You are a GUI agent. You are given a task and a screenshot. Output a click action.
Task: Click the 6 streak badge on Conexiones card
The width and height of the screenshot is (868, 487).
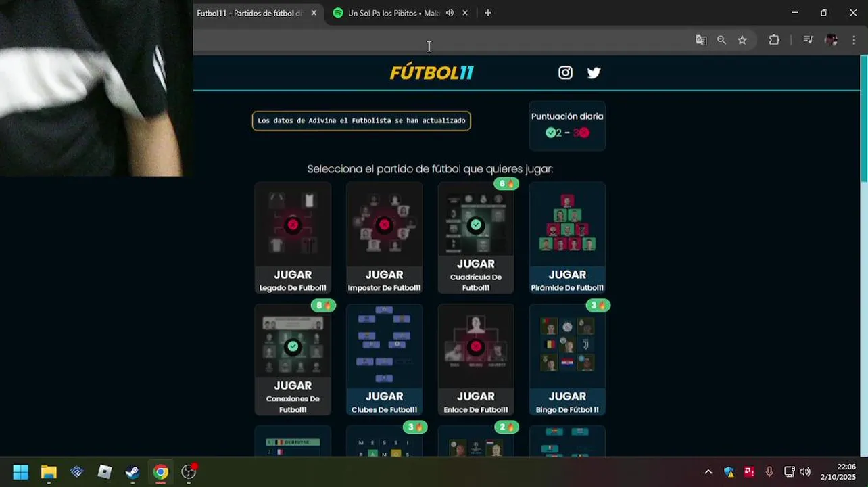pos(323,305)
